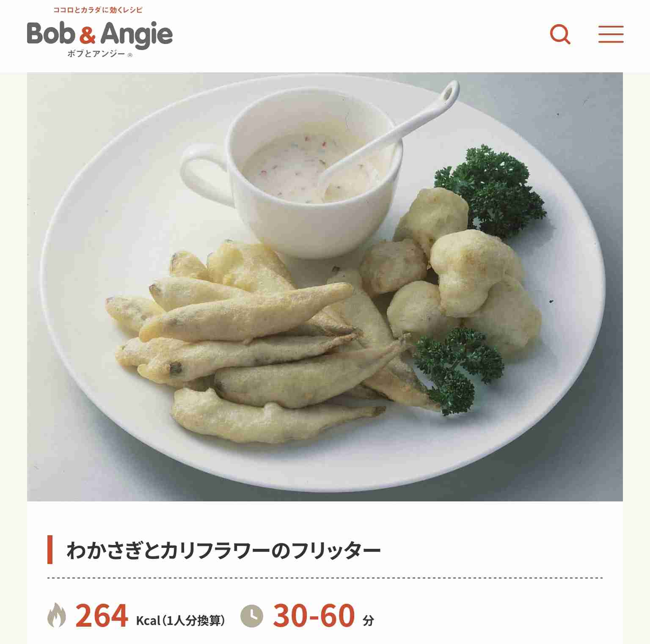The height and width of the screenshot is (644, 650).
Task: Click the dashed divider below title
Action: pyautogui.click(x=325, y=578)
